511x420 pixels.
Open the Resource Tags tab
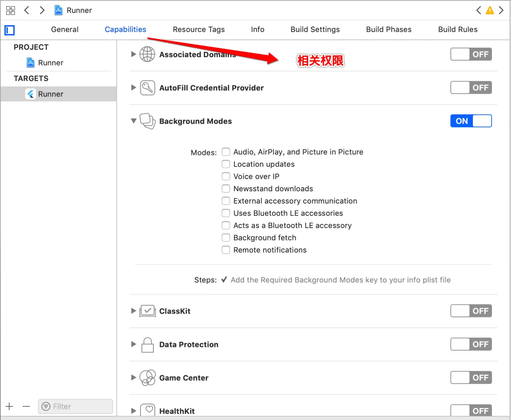click(199, 30)
